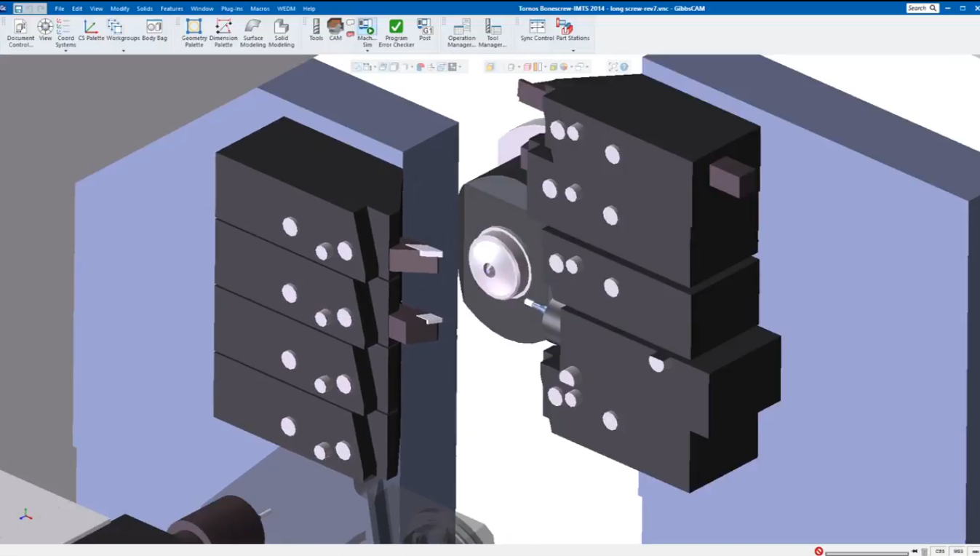The image size is (980, 556).
Task: Open Tool Manager
Action: point(493,33)
